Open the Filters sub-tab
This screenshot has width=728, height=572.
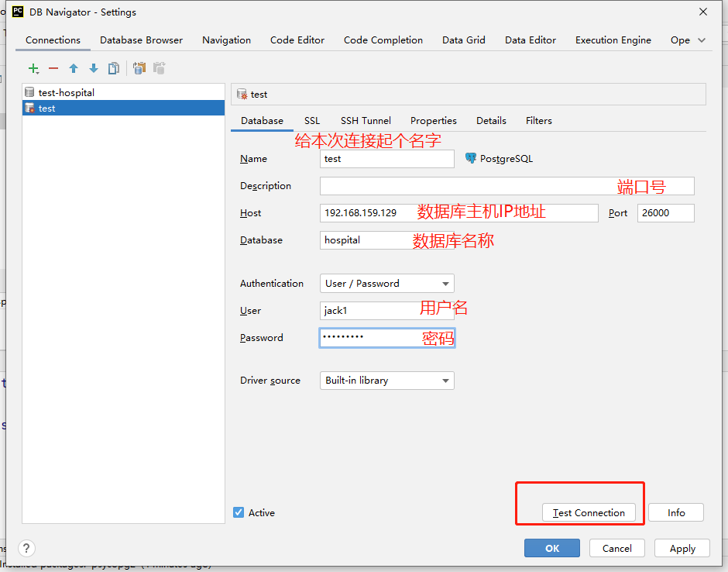click(x=538, y=121)
